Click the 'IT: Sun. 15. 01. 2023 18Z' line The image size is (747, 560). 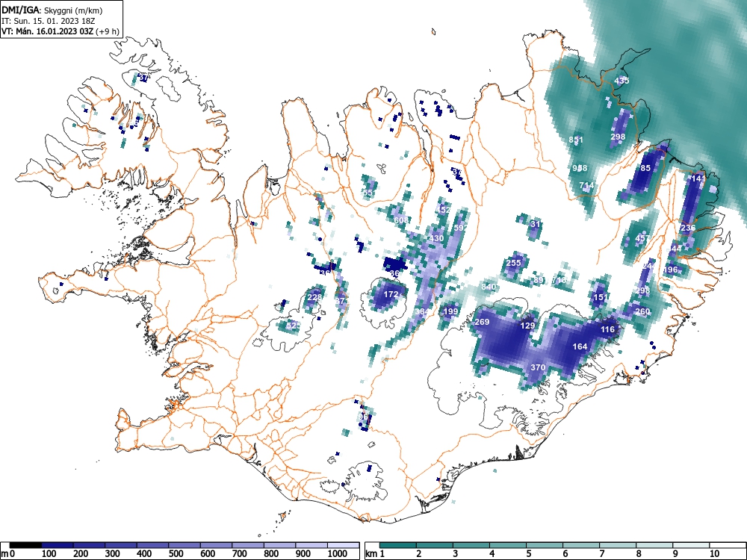(x=48, y=21)
